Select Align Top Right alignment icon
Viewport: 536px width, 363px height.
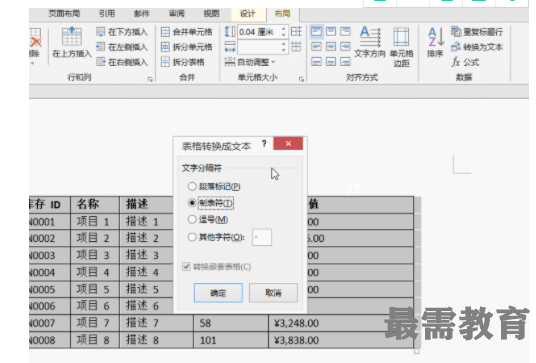tap(345, 32)
